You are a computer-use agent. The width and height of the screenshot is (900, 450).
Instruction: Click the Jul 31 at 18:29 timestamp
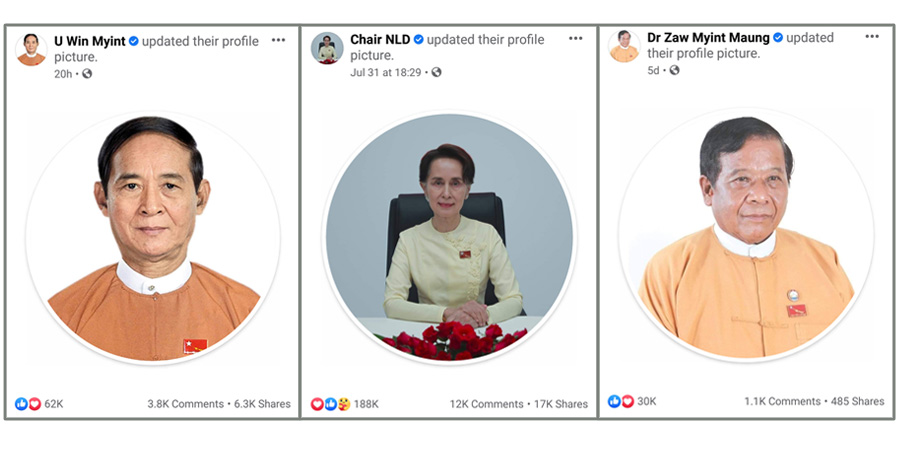(x=386, y=72)
